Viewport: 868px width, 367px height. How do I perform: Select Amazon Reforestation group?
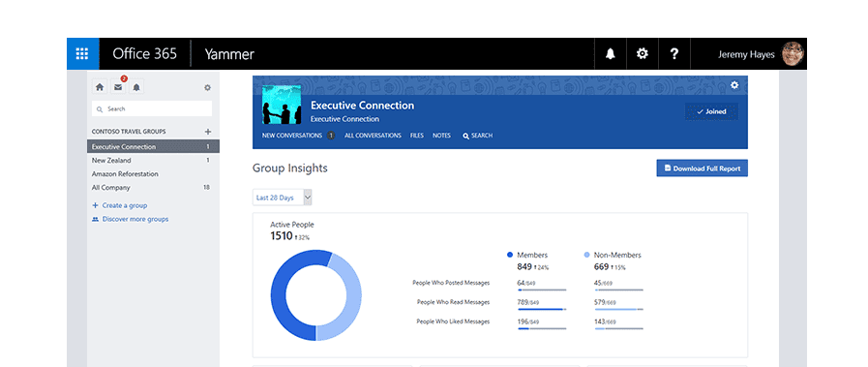coord(153,173)
